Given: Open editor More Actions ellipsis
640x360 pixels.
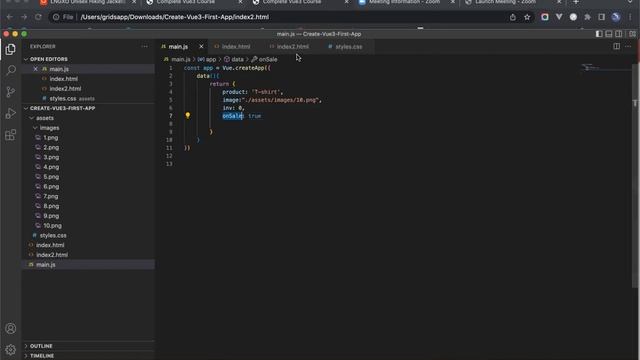Looking at the screenshot, I should tap(628, 47).
